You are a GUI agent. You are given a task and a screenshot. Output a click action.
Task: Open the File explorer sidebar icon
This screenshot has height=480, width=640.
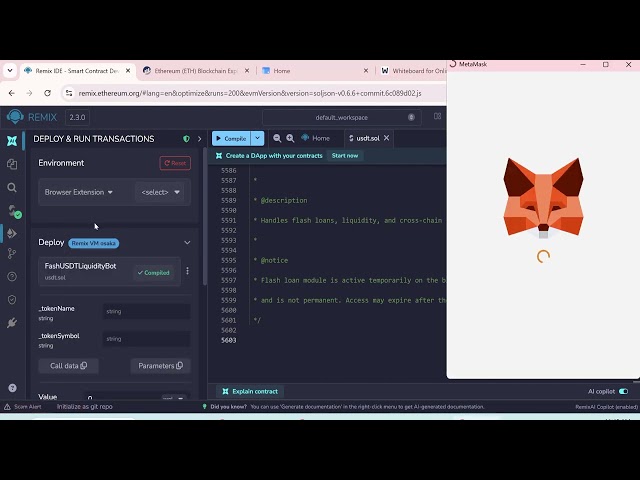pos(12,164)
